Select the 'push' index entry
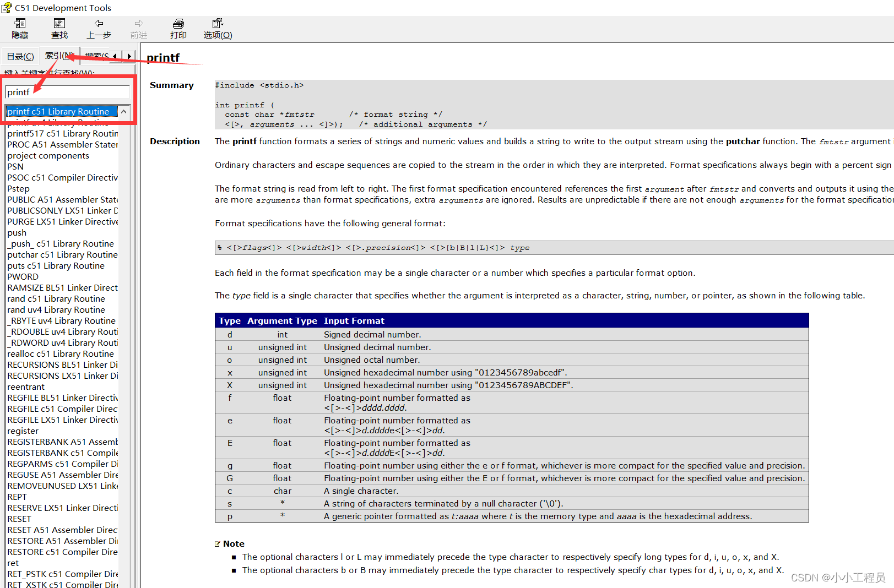894x588 pixels. point(17,232)
